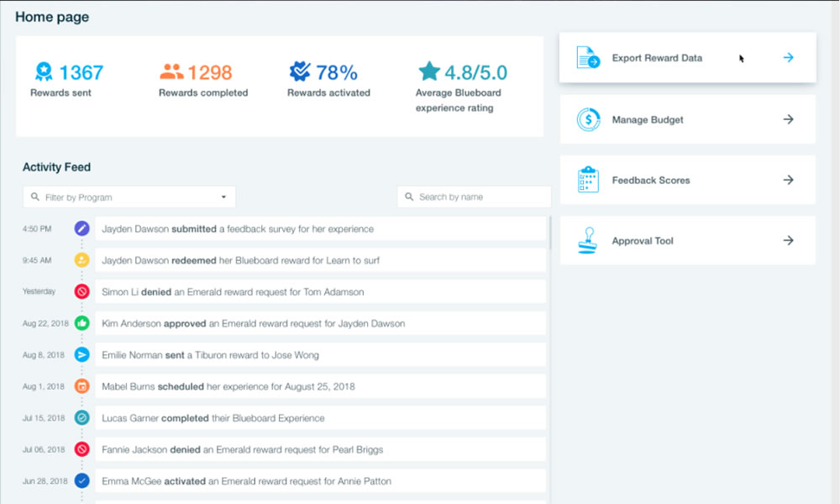This screenshot has width=840, height=504.
Task: Click the Export Reward Data arrow
Action: coord(788,58)
